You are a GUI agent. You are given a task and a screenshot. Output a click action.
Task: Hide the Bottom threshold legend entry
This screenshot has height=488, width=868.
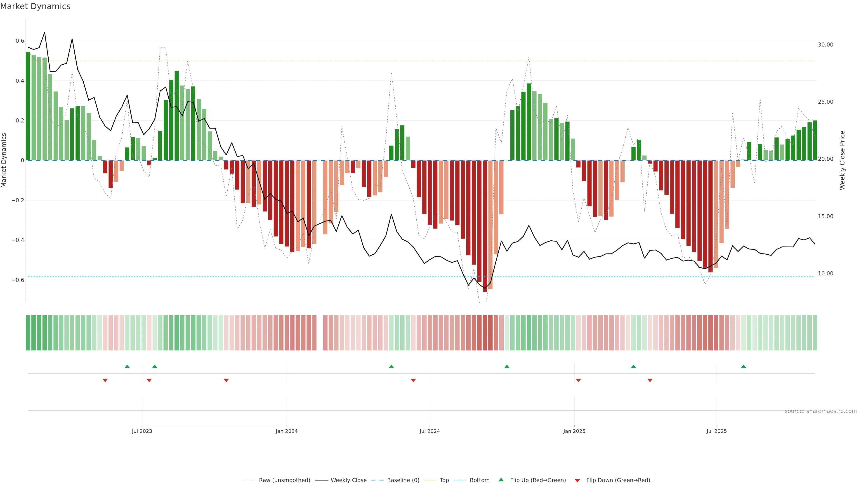click(479, 480)
